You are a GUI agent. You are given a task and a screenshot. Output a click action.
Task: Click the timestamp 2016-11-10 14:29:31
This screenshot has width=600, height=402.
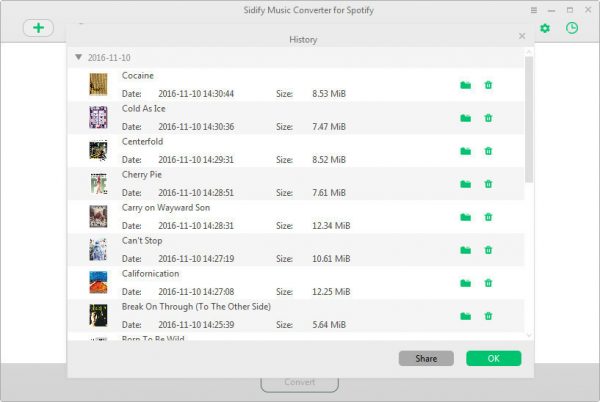pos(196,159)
